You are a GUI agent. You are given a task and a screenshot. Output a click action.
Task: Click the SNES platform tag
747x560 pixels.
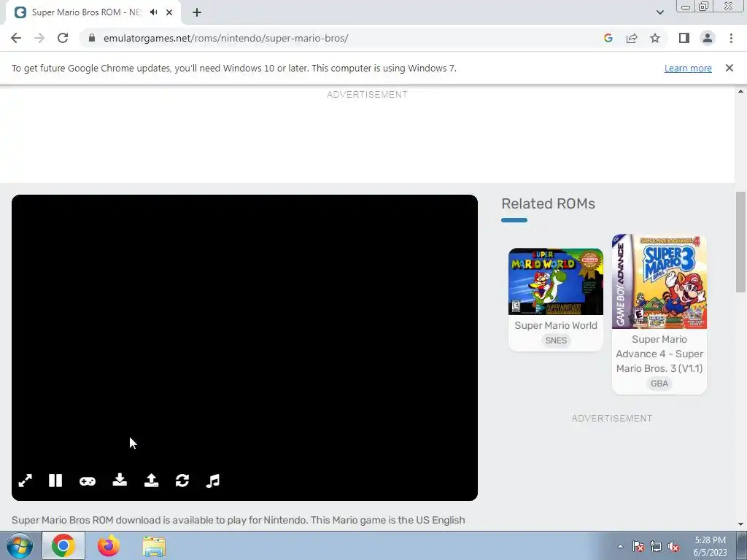click(x=555, y=341)
